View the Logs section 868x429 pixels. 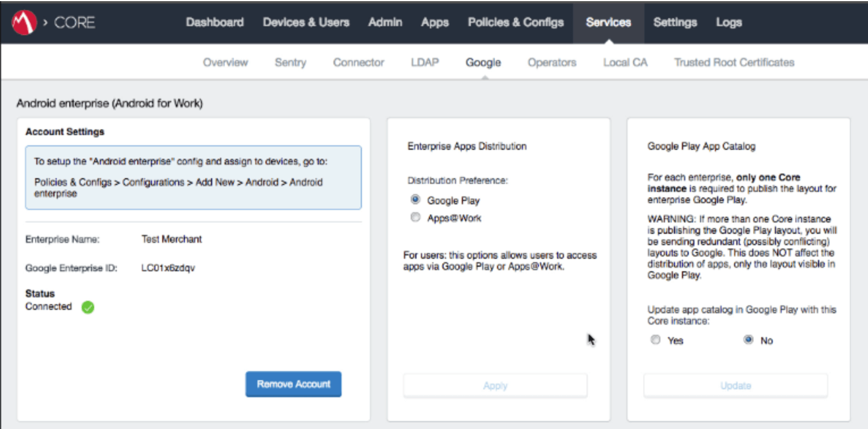click(x=729, y=23)
